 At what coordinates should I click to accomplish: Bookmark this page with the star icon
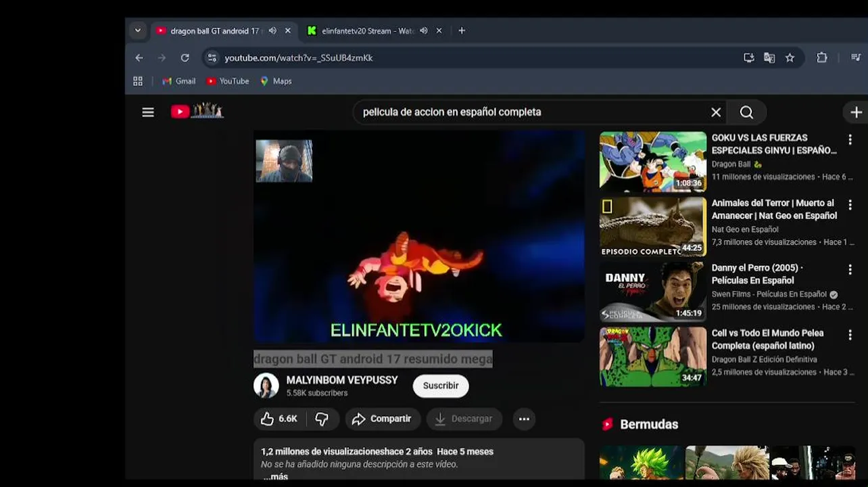[x=790, y=58]
